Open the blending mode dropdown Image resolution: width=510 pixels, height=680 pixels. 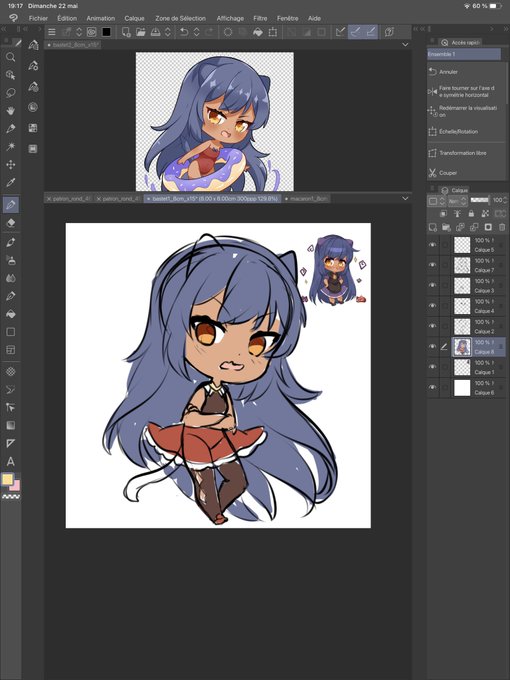click(458, 201)
